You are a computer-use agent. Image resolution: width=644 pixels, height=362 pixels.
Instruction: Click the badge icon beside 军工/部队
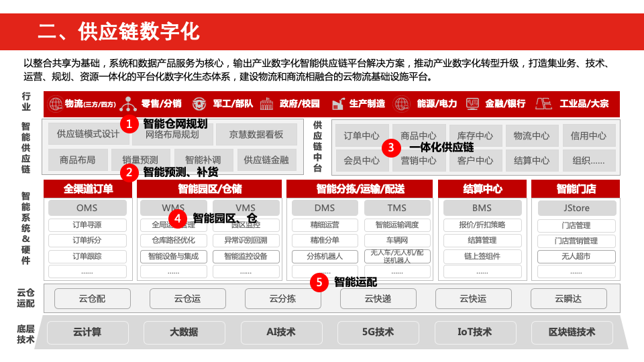coord(199,104)
